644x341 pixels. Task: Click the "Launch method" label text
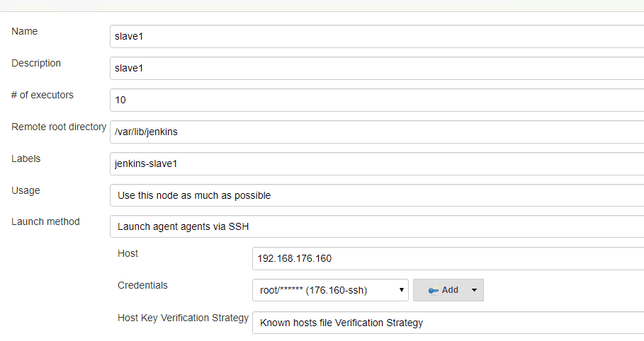[x=45, y=221]
